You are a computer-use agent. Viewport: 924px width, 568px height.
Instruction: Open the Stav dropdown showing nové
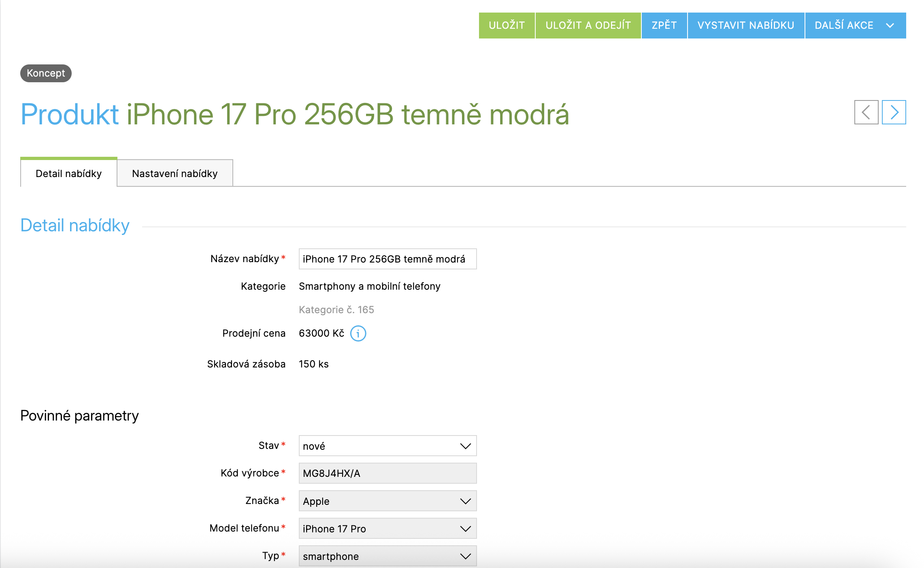[x=387, y=446]
